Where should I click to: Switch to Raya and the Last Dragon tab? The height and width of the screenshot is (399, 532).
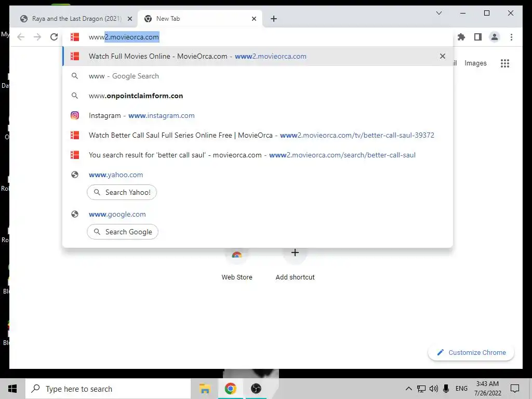pyautogui.click(x=74, y=19)
